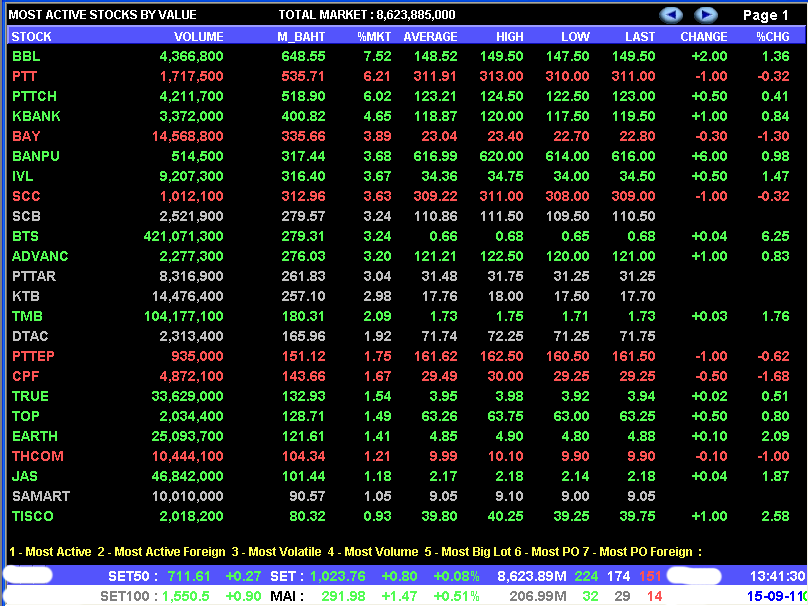Click the MAI turnover 206.99M

(538, 597)
